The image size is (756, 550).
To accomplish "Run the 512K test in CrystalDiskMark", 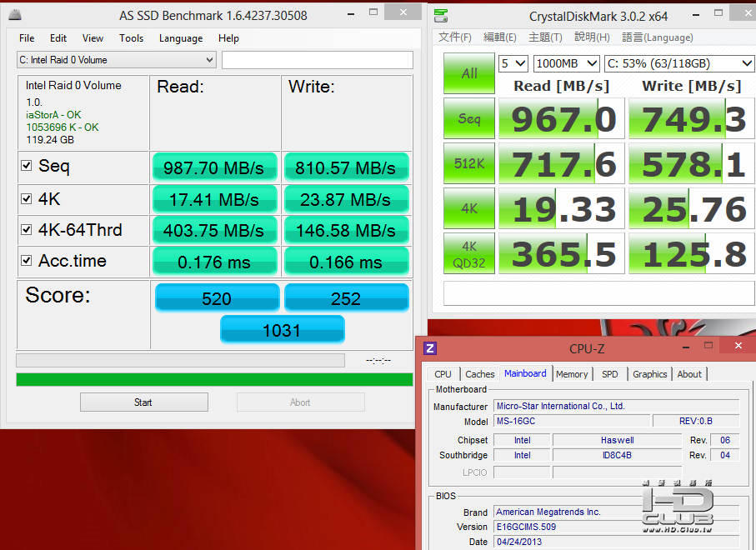I will point(468,163).
